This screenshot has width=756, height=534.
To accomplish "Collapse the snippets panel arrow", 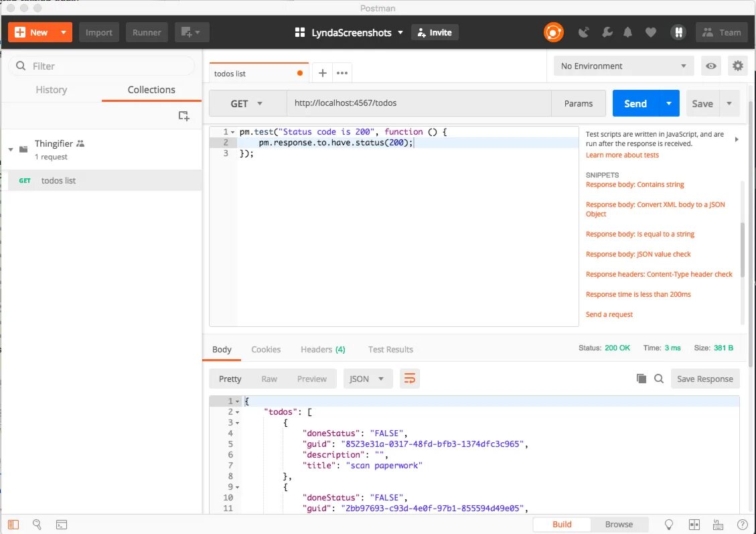I will coord(736,139).
